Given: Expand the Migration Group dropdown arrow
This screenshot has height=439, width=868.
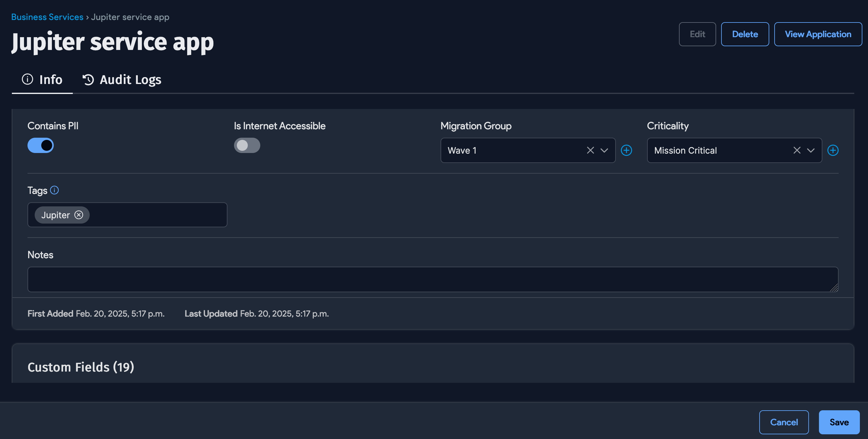Looking at the screenshot, I should (x=604, y=150).
